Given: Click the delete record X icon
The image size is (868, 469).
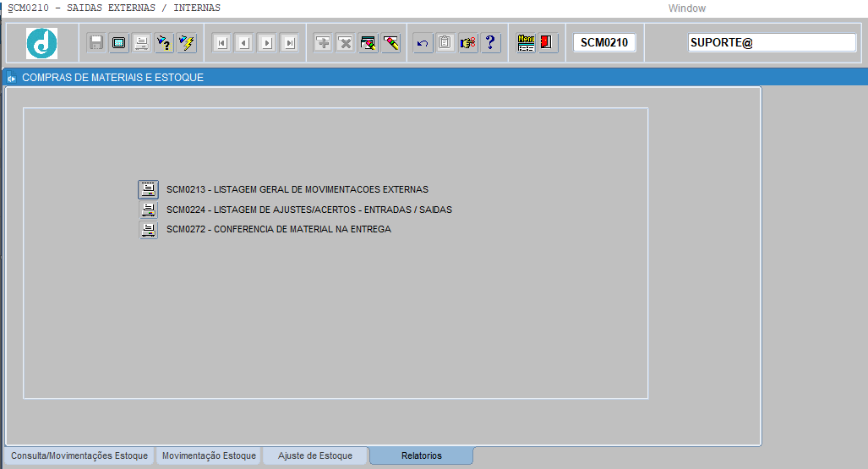Looking at the screenshot, I should click(x=345, y=43).
